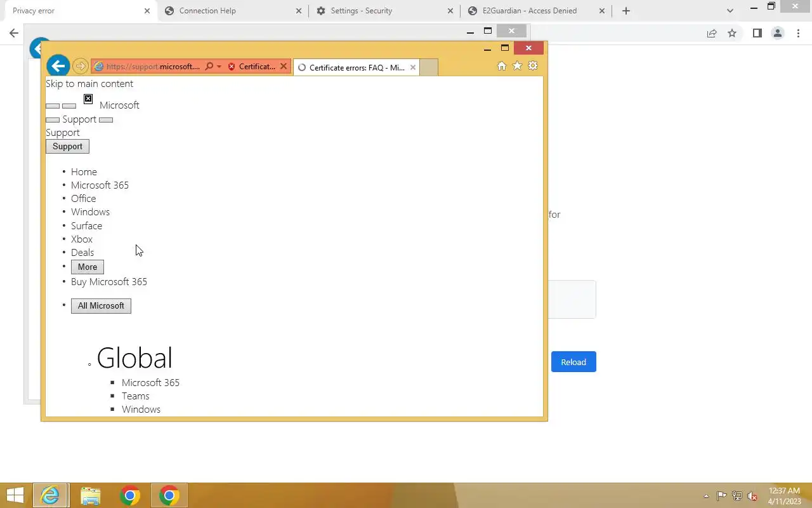Click the IE address bar URL

153,67
